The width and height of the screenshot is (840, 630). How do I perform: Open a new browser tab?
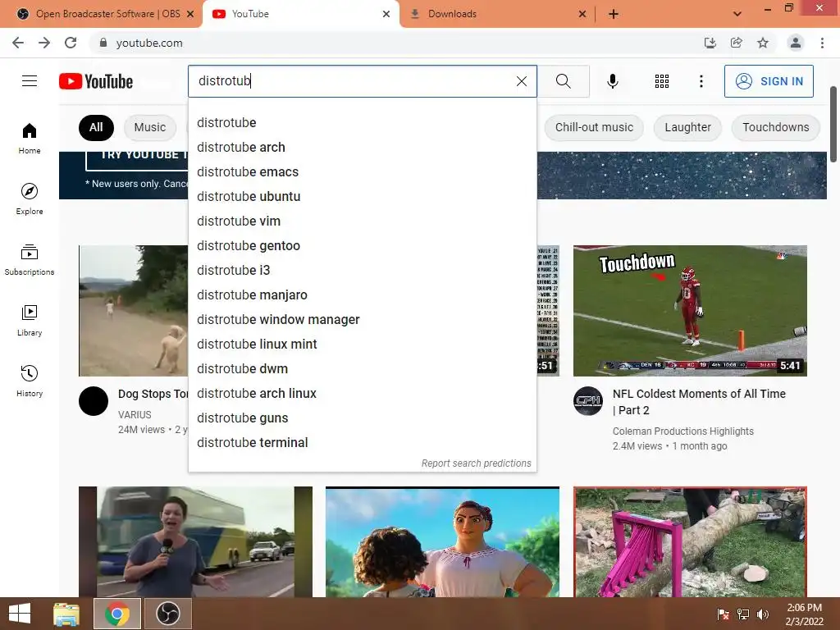pyautogui.click(x=614, y=14)
